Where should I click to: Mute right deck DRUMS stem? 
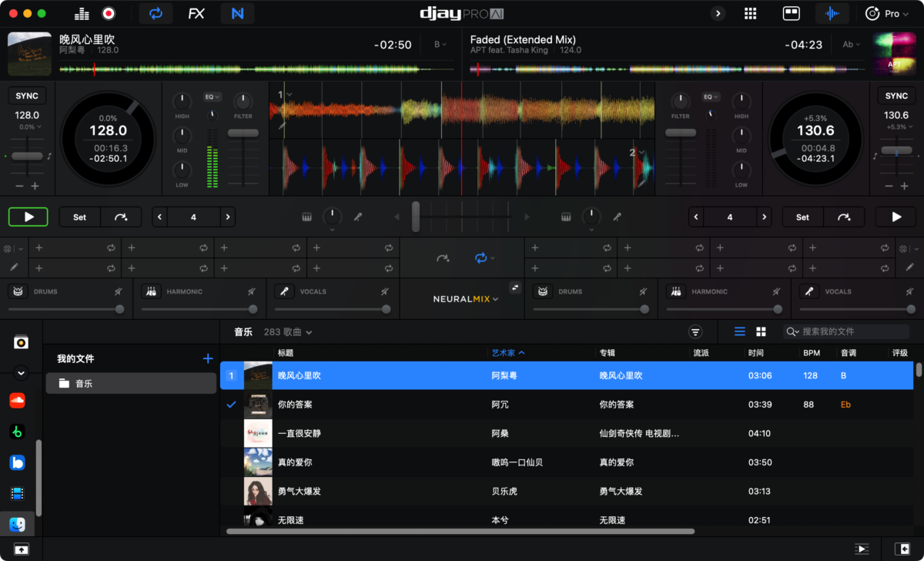click(644, 292)
